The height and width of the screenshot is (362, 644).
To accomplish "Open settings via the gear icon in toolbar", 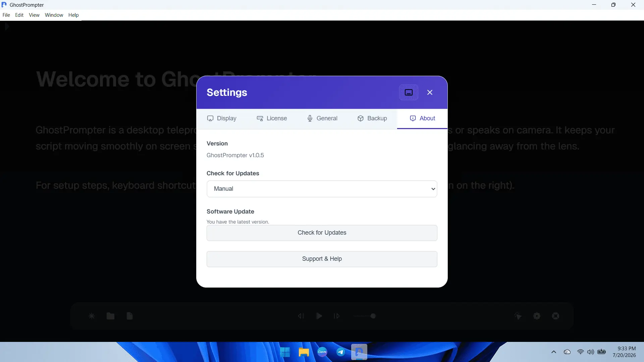I will (x=537, y=316).
